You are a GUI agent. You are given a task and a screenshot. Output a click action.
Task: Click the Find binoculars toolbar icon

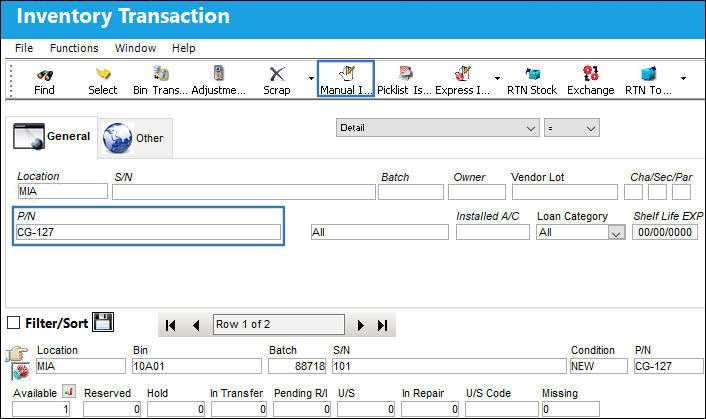(45, 74)
